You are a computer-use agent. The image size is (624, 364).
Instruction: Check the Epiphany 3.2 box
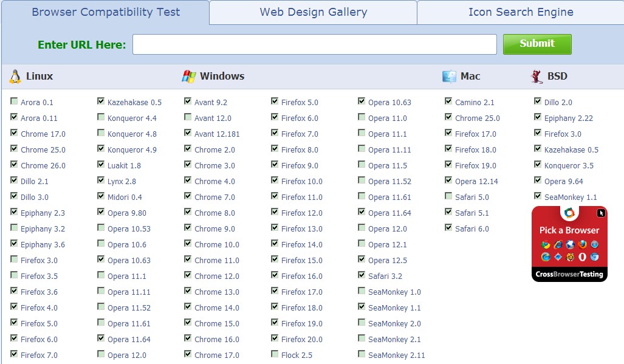tap(14, 227)
